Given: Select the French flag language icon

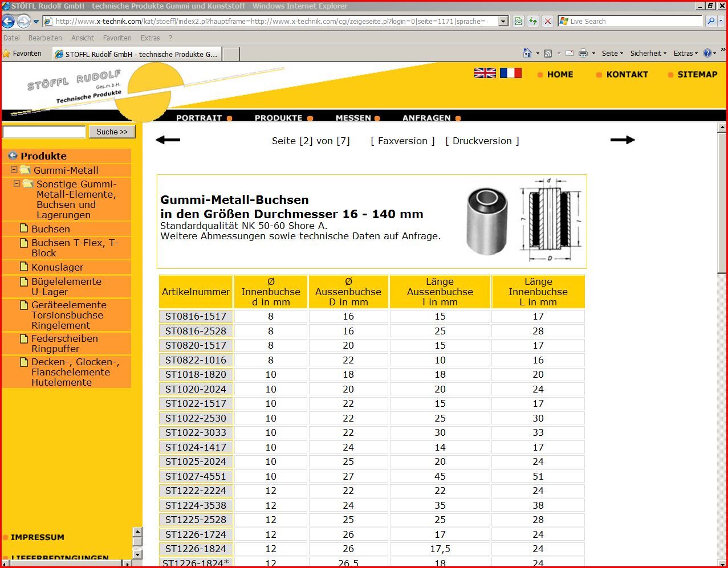Looking at the screenshot, I should pos(510,73).
